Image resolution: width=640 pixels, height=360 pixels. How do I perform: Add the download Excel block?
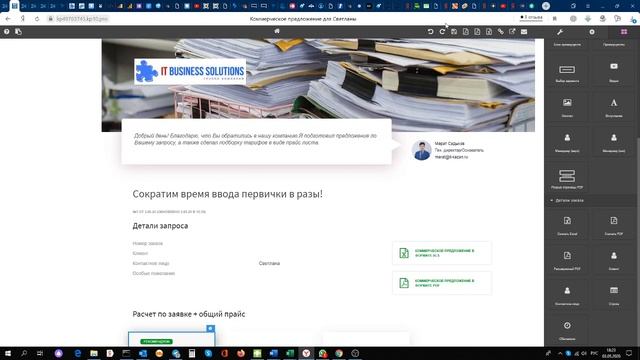tap(567, 225)
